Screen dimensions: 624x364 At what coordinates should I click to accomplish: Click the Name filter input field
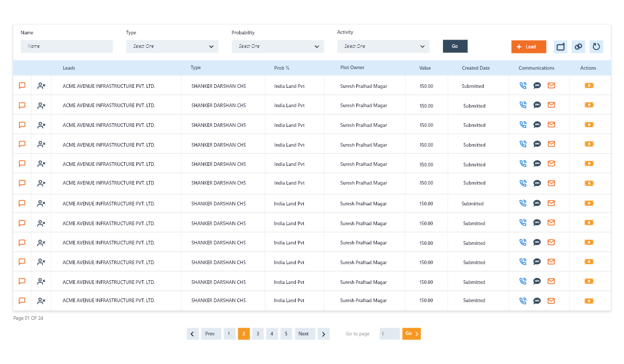pyautogui.click(x=67, y=46)
